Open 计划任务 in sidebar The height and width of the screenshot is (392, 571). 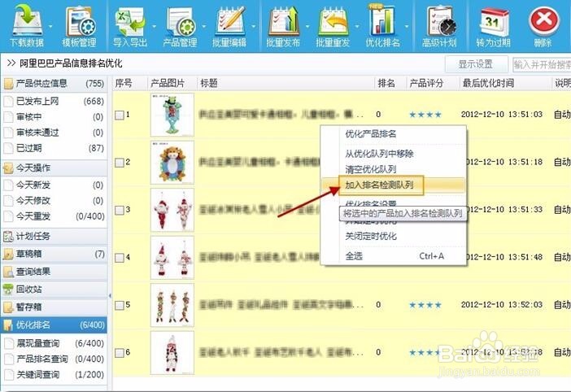coord(54,236)
